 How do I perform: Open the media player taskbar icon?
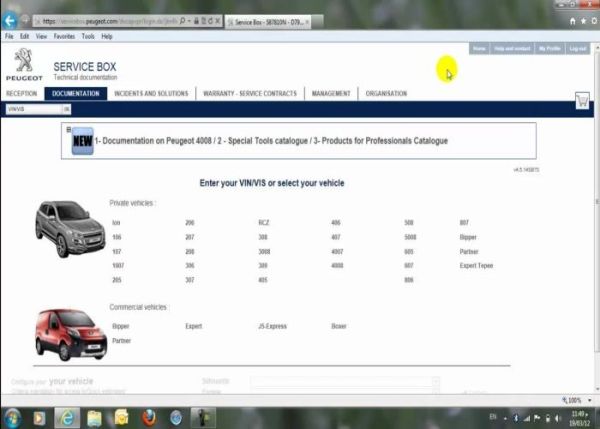click(x=39, y=418)
